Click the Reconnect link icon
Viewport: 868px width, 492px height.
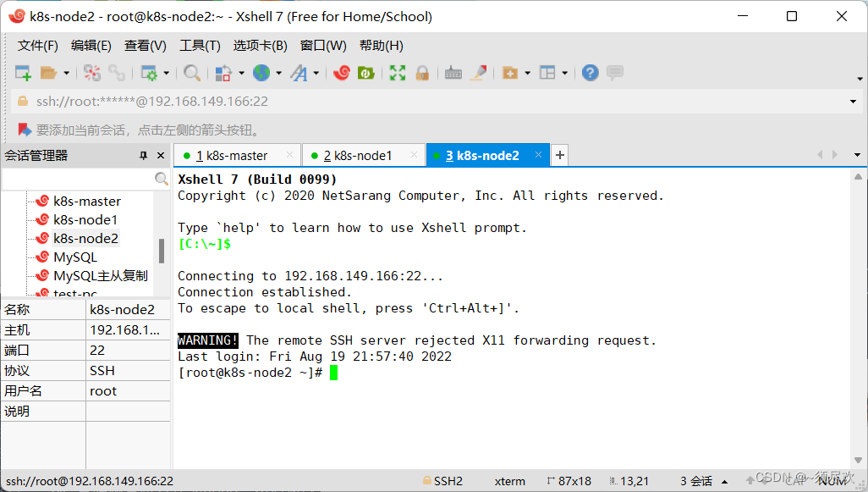point(117,73)
